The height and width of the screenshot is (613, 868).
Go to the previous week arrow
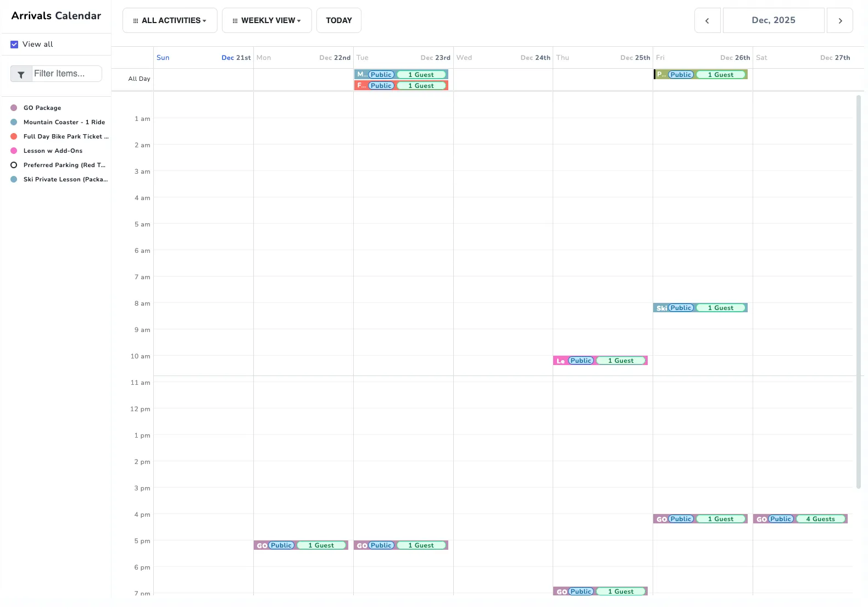[707, 20]
